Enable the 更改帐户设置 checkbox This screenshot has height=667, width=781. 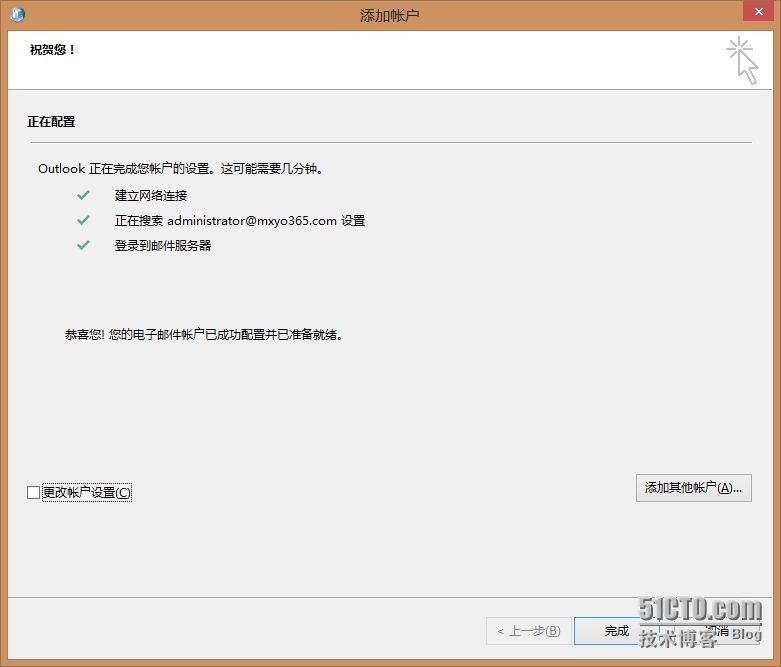pos(34,492)
